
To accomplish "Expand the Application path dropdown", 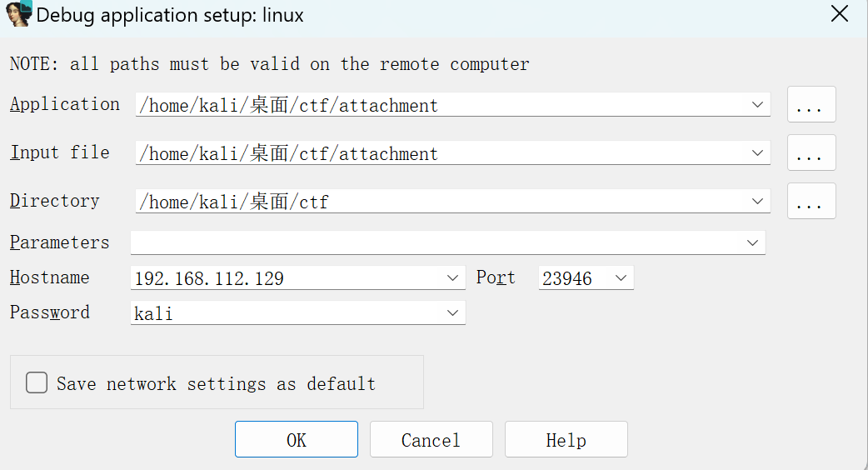I will click(757, 105).
